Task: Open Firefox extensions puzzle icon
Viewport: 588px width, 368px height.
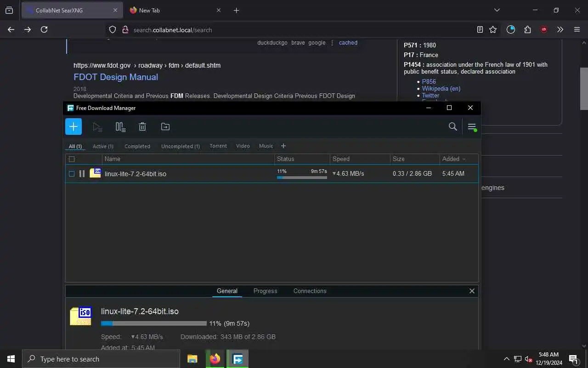Action: click(527, 29)
